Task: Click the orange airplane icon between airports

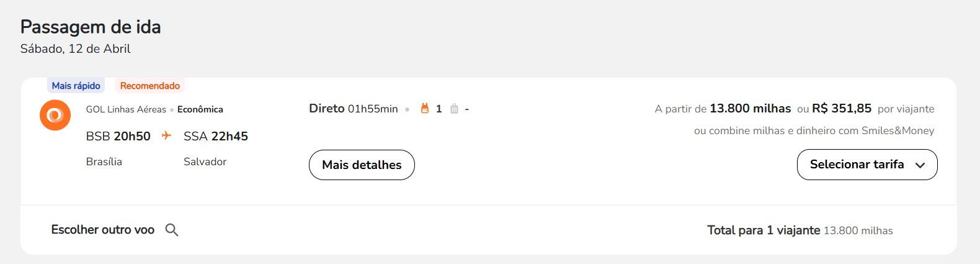Action: click(166, 135)
